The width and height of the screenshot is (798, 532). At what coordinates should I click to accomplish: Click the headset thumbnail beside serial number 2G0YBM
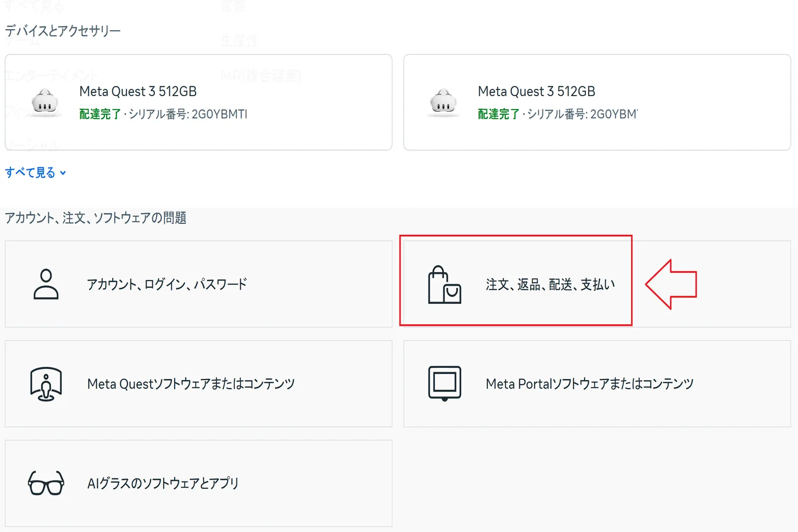tap(443, 102)
